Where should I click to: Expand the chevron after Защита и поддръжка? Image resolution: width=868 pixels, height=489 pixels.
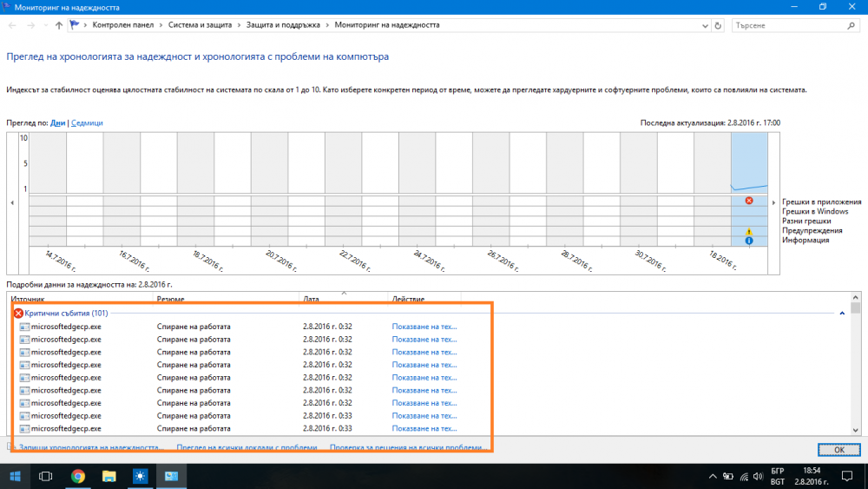[x=327, y=25]
